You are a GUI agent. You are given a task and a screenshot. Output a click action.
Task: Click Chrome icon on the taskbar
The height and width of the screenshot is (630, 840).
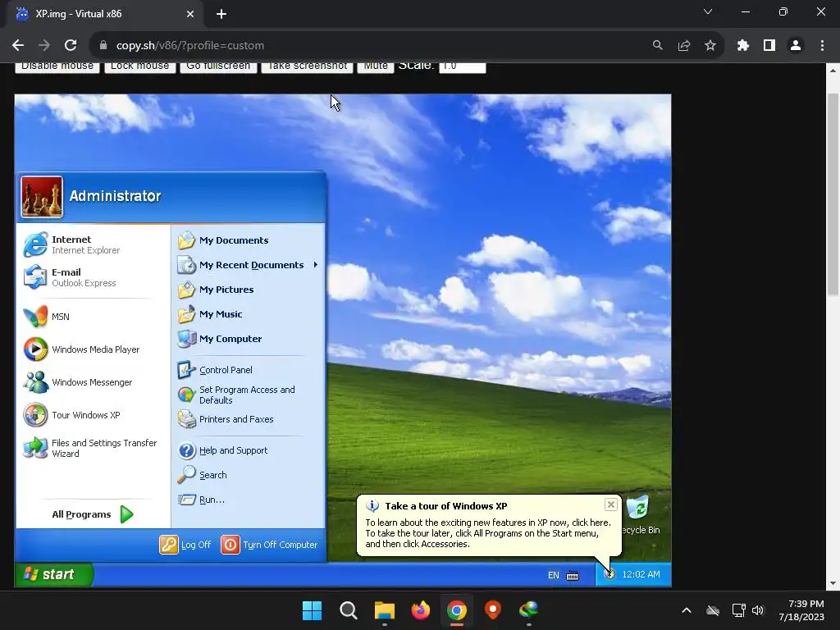click(457, 610)
